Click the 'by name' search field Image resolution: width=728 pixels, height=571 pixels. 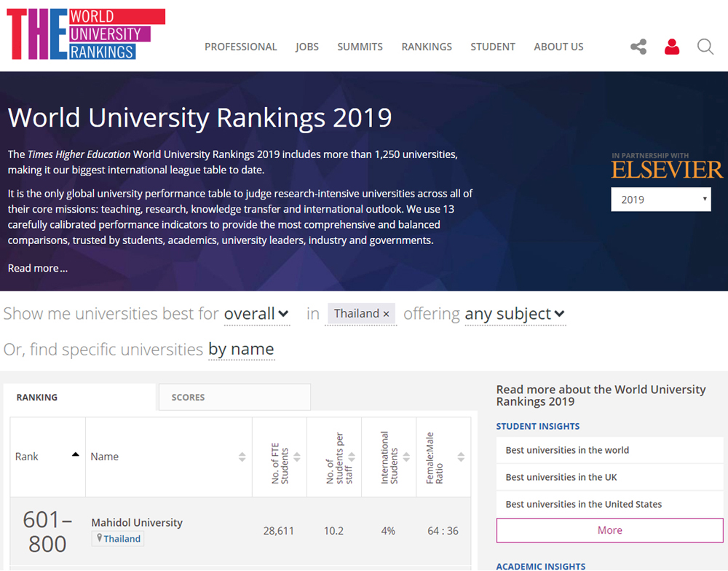click(241, 350)
